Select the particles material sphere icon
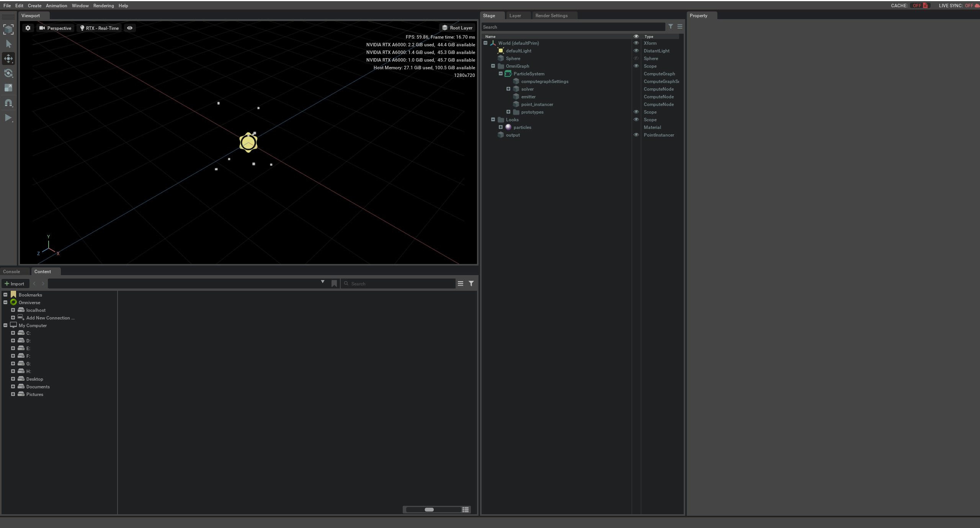This screenshot has height=528, width=980. pyautogui.click(x=508, y=127)
